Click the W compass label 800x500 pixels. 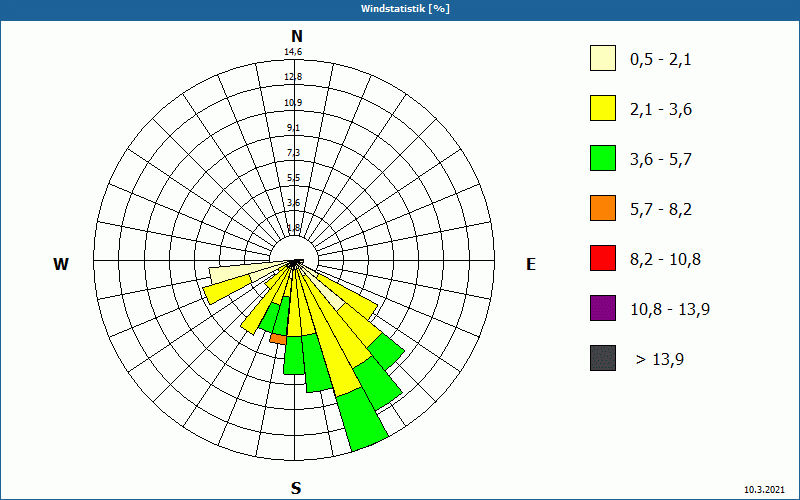pos(61,264)
